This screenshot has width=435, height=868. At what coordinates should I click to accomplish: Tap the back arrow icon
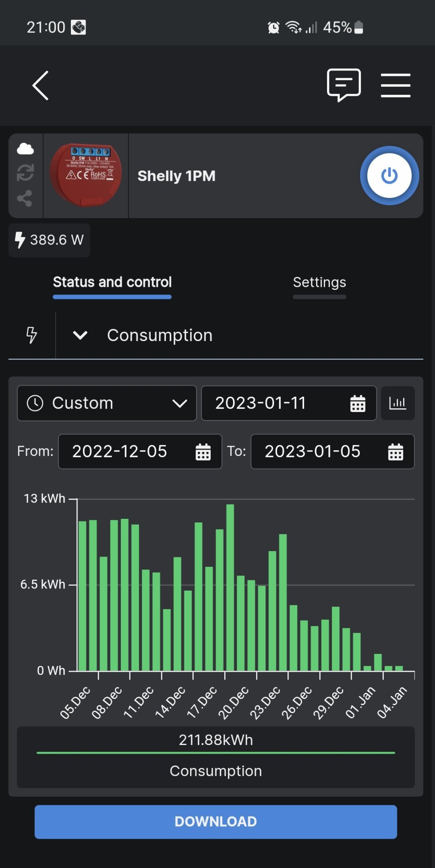[x=40, y=85]
